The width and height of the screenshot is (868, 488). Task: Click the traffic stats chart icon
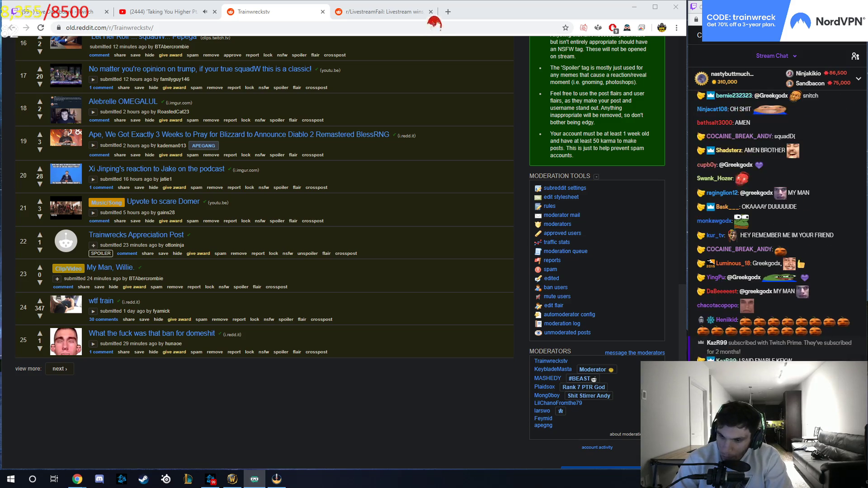point(538,242)
